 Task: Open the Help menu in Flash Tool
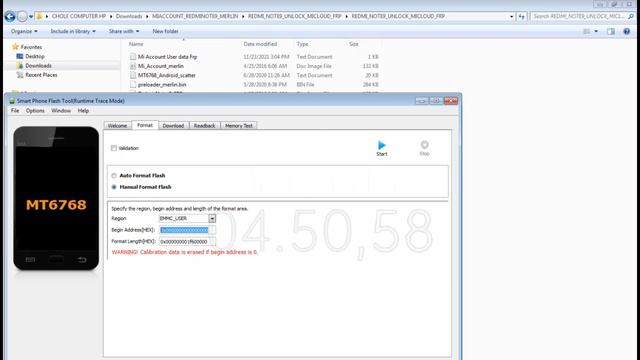(x=83, y=111)
